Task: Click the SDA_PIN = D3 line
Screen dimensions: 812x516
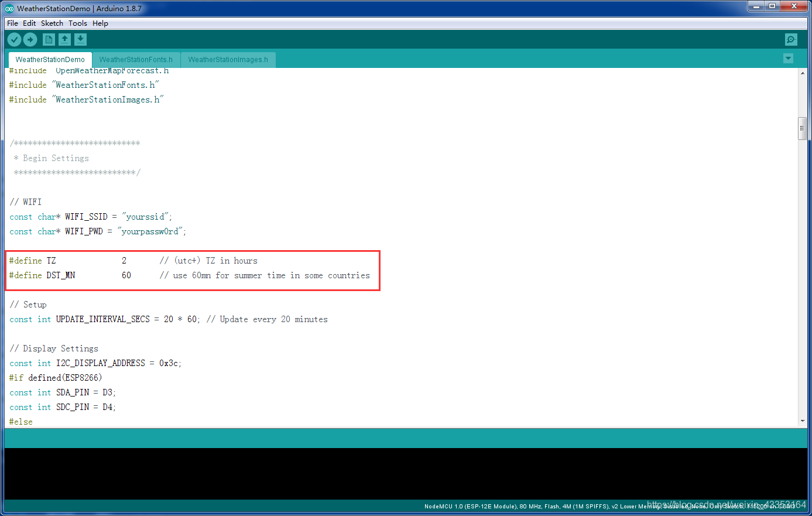Action: click(x=63, y=392)
